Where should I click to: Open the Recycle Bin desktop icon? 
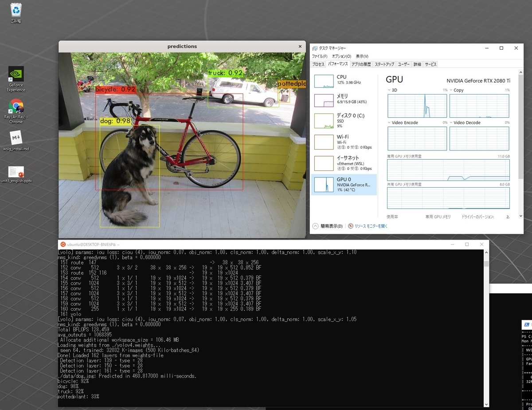coord(16,13)
